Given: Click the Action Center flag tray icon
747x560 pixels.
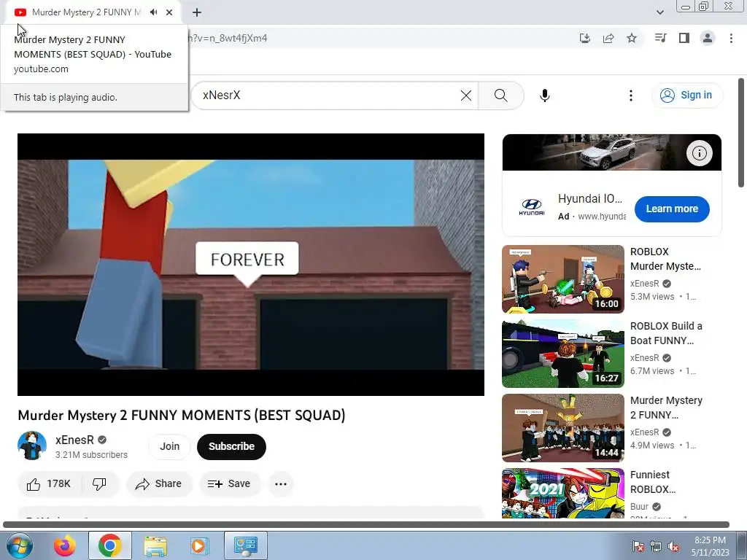Looking at the screenshot, I should tap(638, 546).
